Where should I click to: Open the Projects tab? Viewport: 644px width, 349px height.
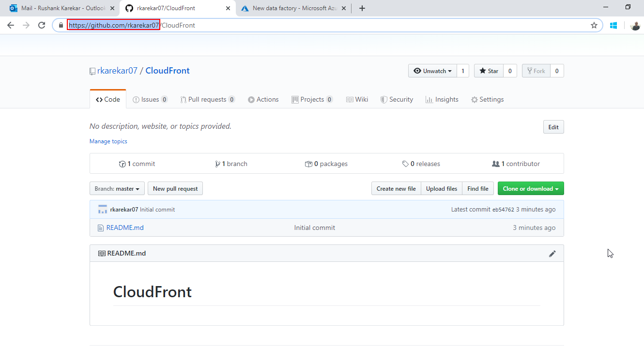coord(312,99)
